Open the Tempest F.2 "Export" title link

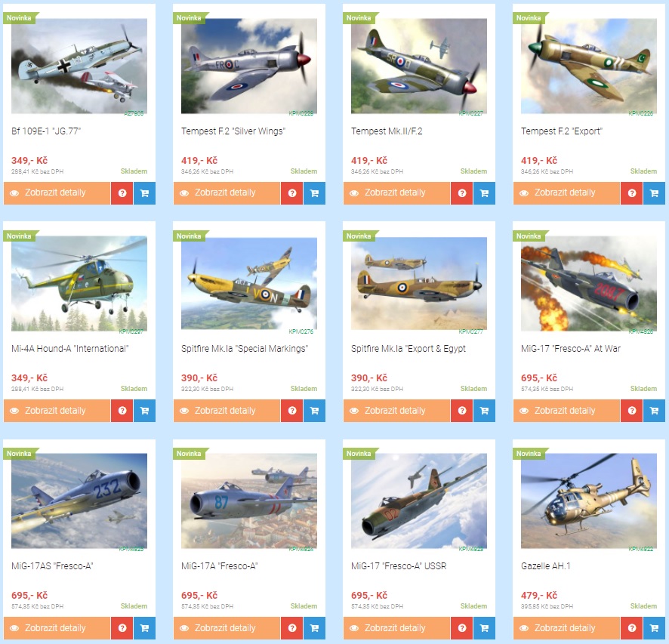point(562,131)
